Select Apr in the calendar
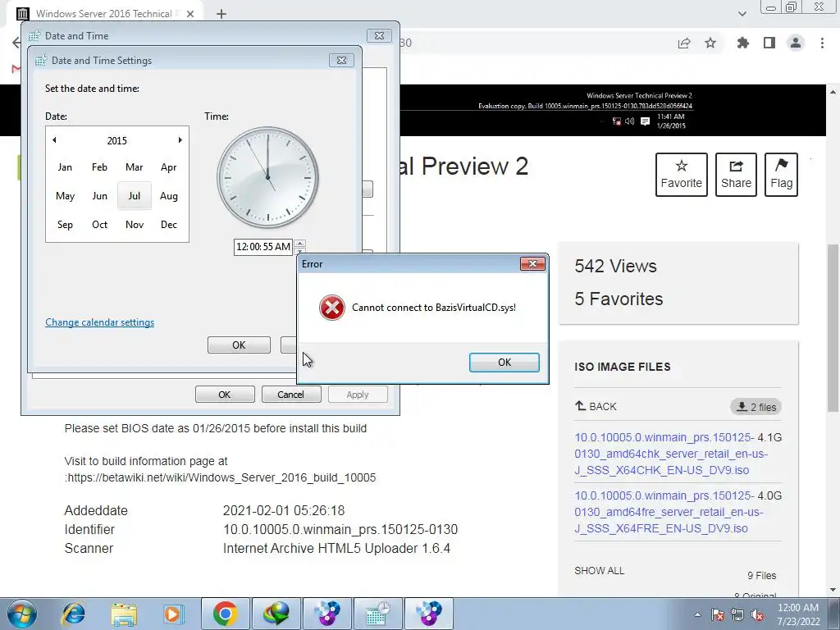 pos(169,167)
